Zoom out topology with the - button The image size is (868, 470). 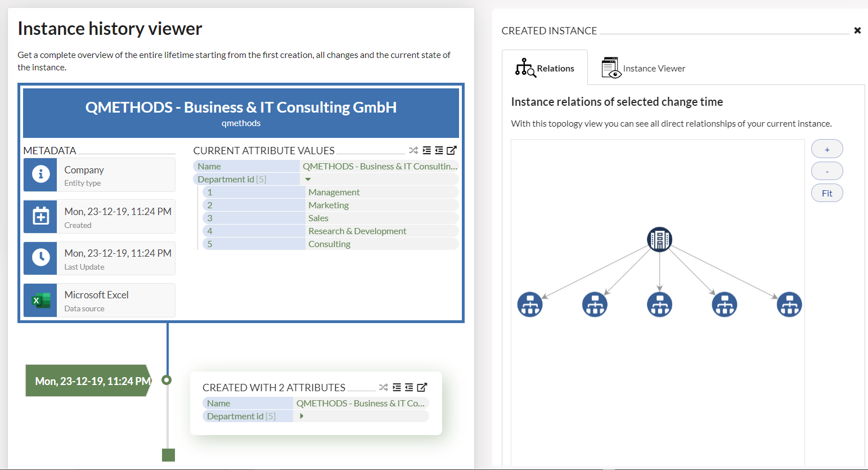[x=827, y=171]
